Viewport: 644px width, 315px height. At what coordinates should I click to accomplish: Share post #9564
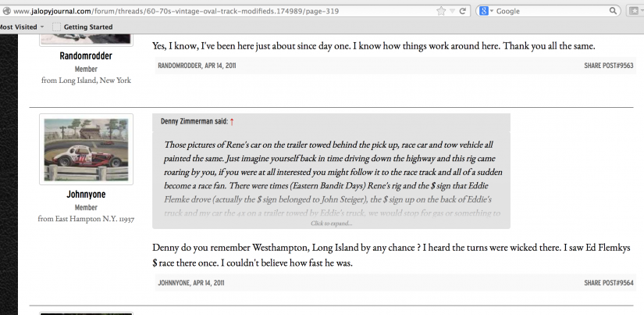coord(609,283)
